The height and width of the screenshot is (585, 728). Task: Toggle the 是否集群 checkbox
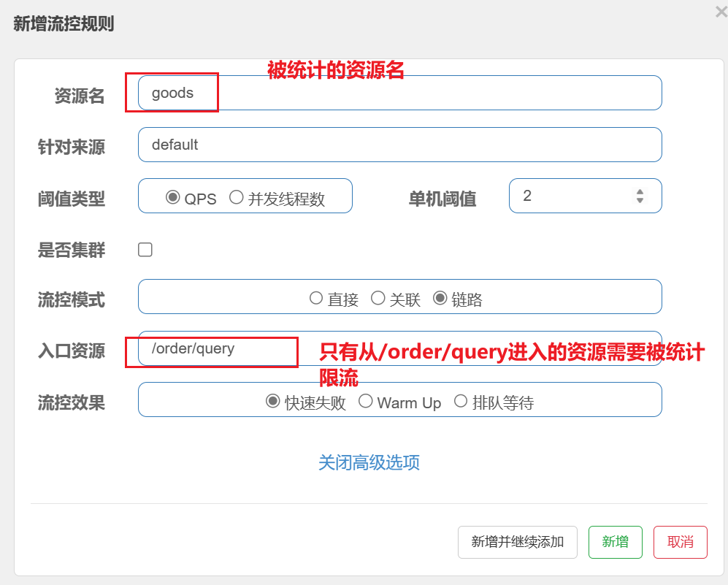coord(145,250)
